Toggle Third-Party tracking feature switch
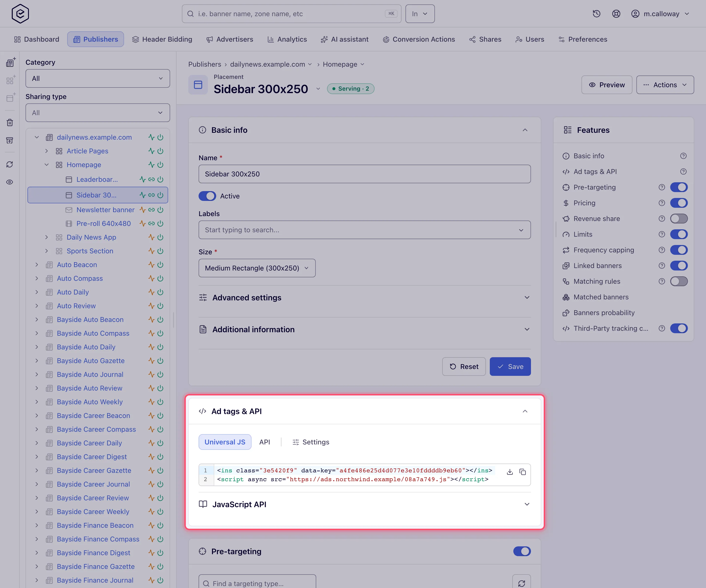This screenshot has width=706, height=588. [679, 328]
